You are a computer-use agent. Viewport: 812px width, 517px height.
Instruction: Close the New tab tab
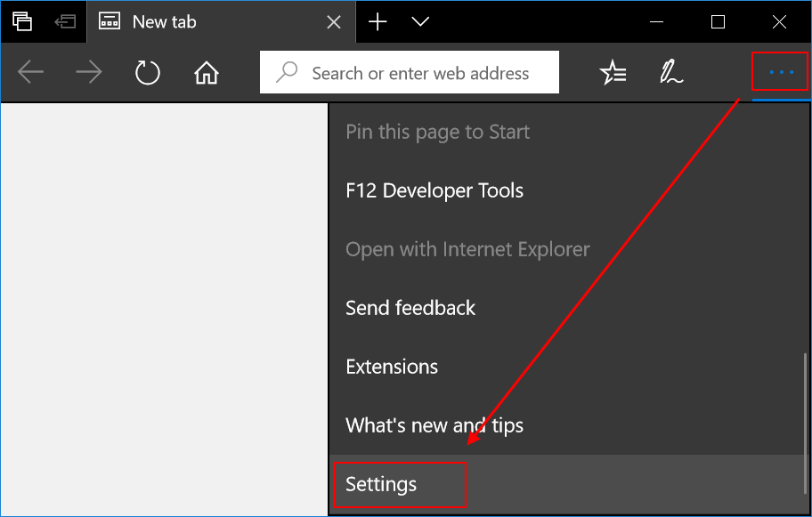click(334, 21)
